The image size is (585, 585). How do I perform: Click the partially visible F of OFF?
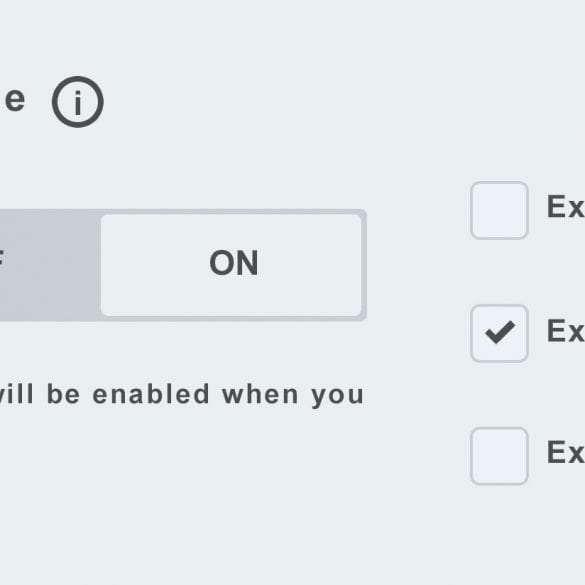point(1,258)
